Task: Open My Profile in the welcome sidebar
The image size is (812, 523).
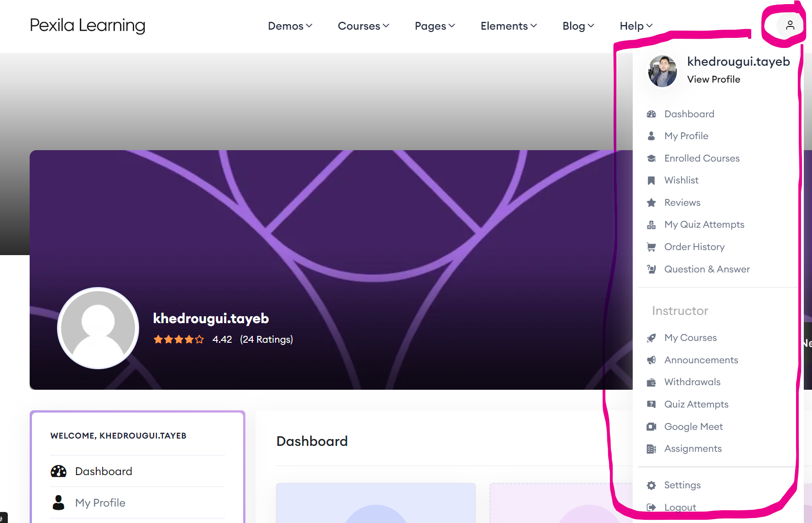Action: point(100,503)
